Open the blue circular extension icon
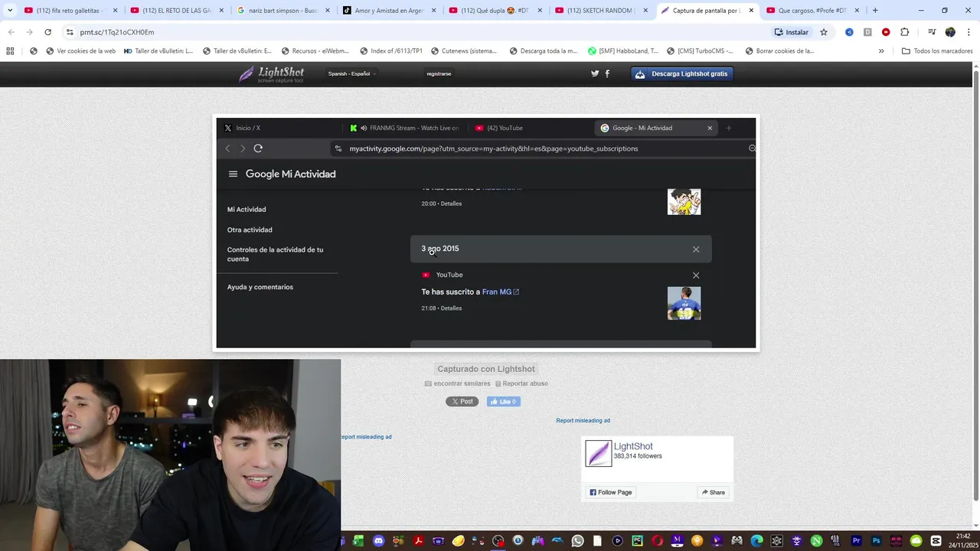The width and height of the screenshot is (980, 551). pos(849,32)
